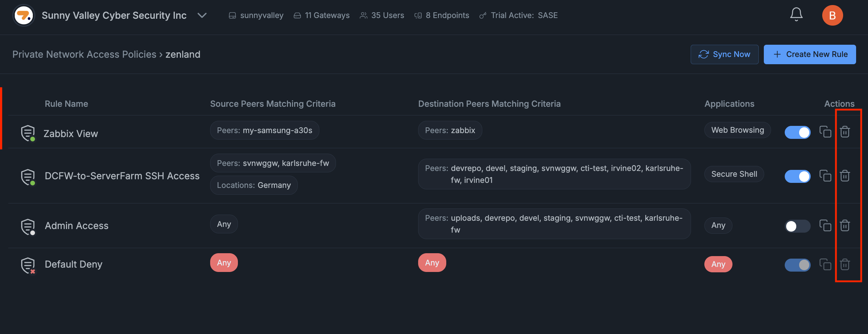The height and width of the screenshot is (334, 868).
Task: Duplicate the Zabbix View rule
Action: point(826,132)
